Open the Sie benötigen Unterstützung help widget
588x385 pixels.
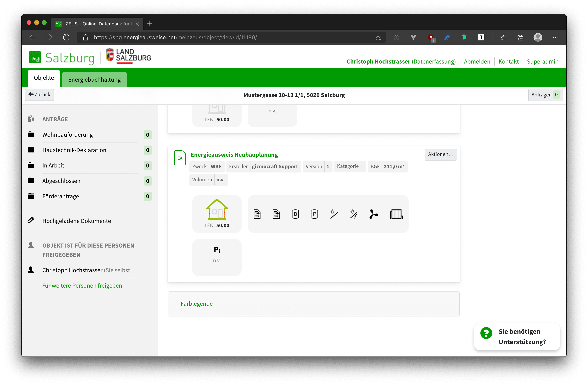point(517,337)
